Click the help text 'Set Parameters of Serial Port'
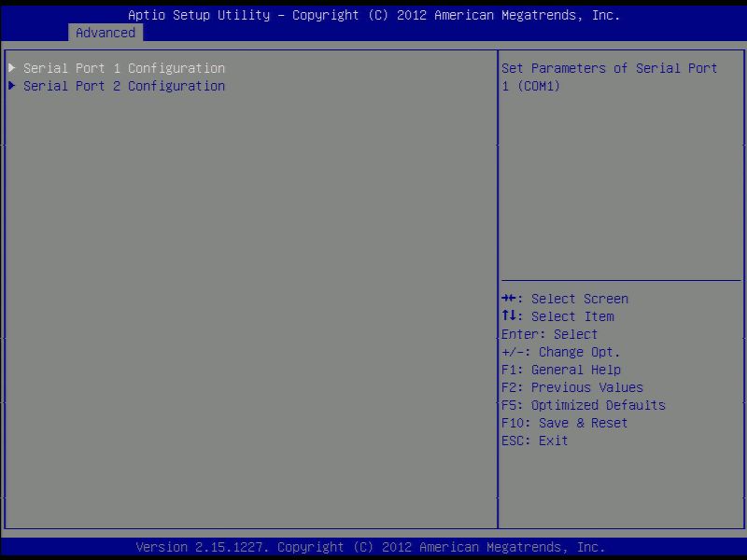This screenshot has width=747, height=560. tap(610, 68)
